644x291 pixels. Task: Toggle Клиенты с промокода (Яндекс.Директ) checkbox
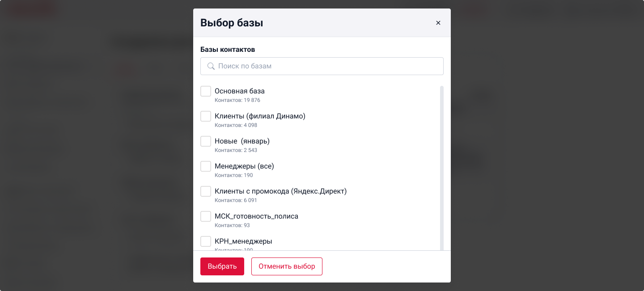(206, 191)
